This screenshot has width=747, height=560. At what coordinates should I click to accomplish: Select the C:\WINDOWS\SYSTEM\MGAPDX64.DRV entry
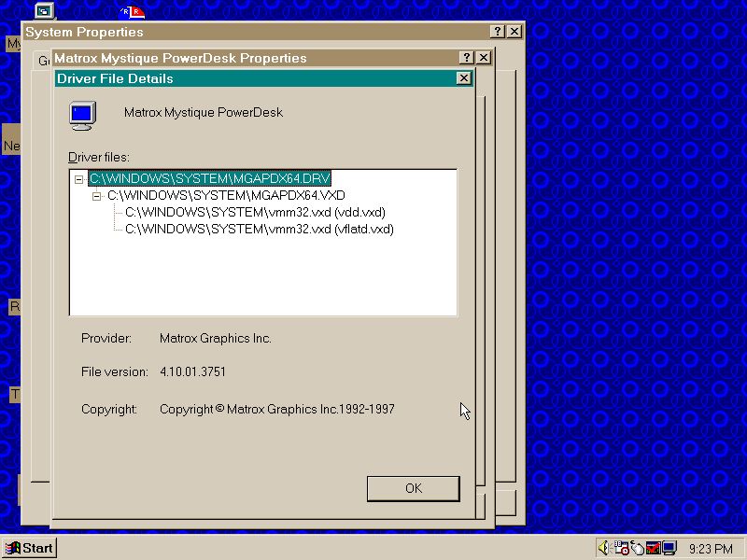[210, 178]
